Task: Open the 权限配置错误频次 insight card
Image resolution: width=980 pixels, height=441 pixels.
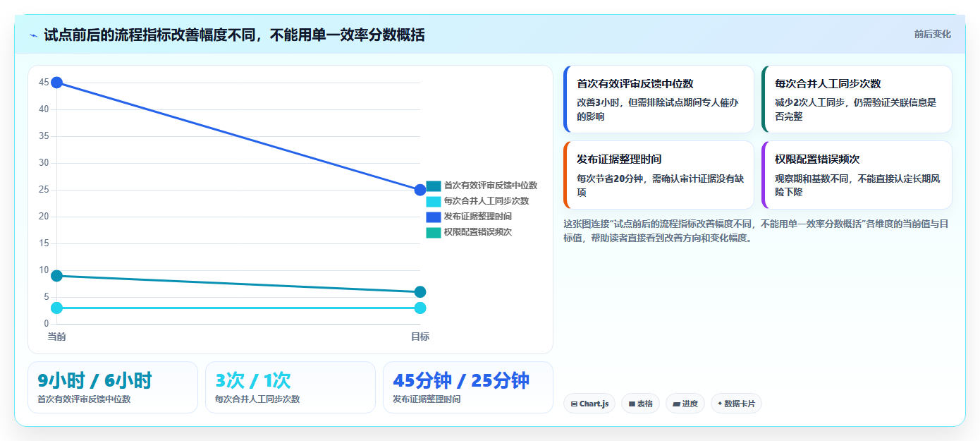Action: (857, 175)
